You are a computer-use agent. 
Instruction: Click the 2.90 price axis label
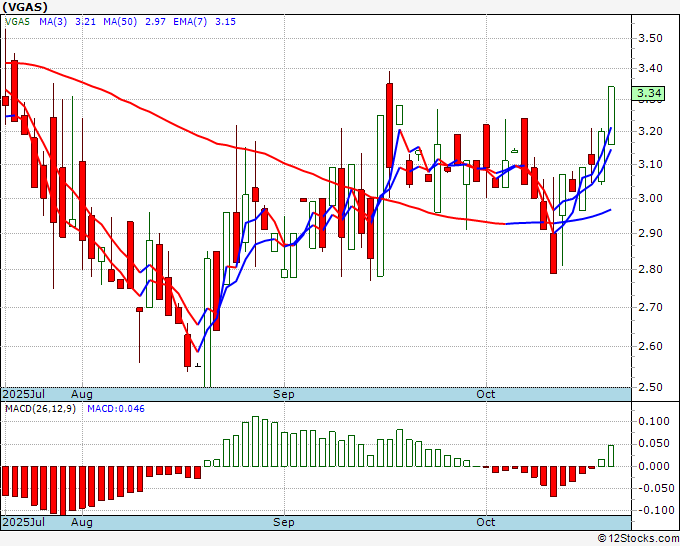(651, 233)
